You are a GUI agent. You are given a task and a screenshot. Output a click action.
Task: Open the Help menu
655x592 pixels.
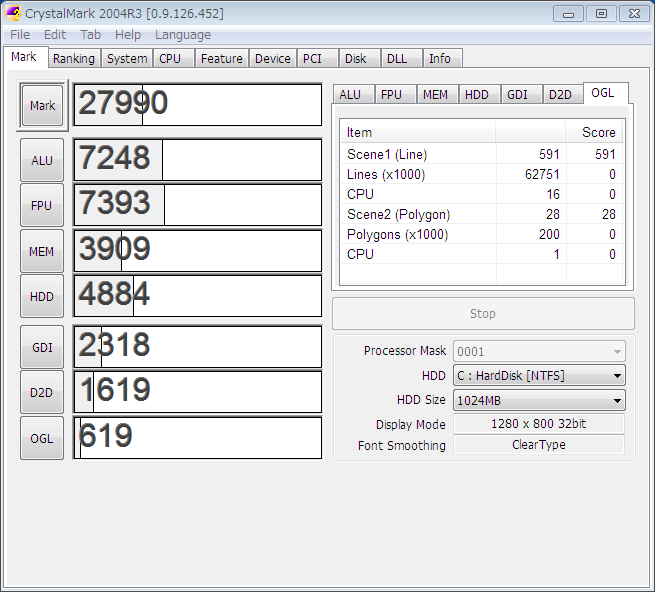pyautogui.click(x=128, y=35)
